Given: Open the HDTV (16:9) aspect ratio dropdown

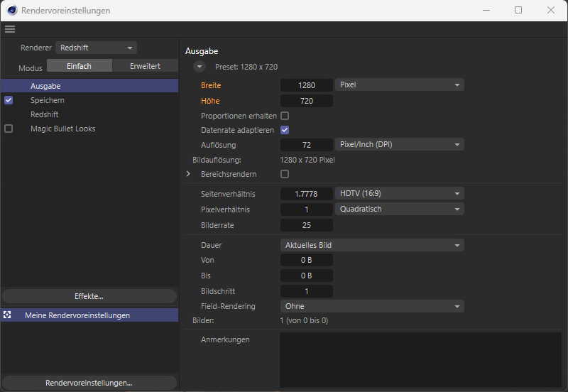Looking at the screenshot, I should click(x=399, y=194).
